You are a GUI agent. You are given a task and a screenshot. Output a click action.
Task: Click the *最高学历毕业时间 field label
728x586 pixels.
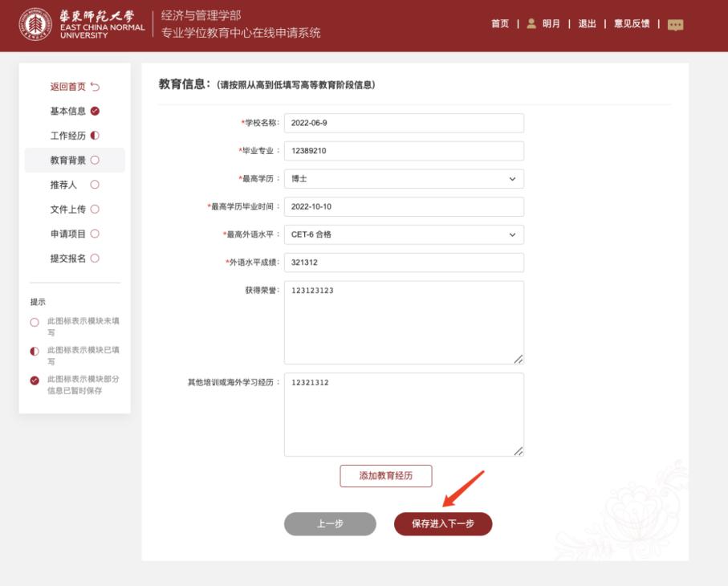pyautogui.click(x=243, y=206)
